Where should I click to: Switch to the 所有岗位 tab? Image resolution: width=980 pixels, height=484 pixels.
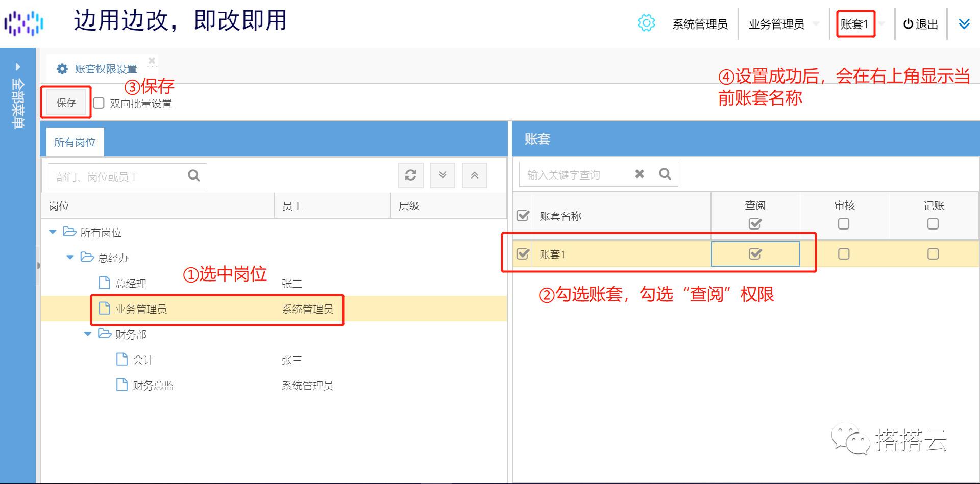click(x=75, y=142)
